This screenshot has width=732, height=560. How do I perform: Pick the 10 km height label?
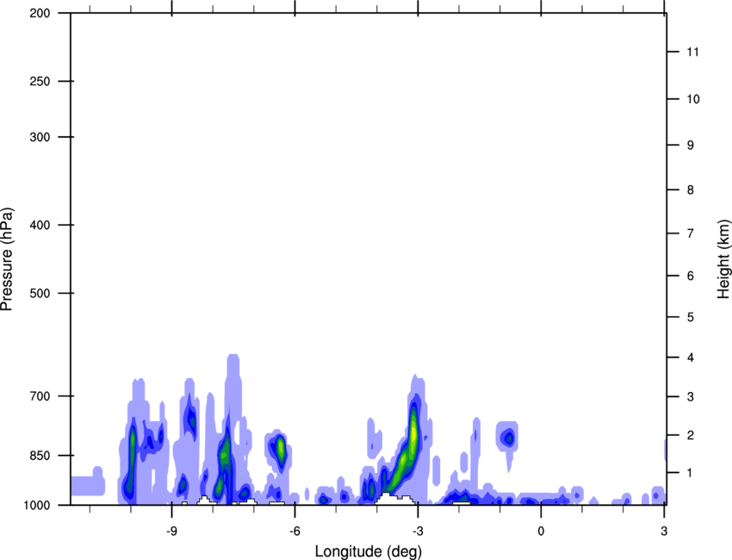[692, 99]
